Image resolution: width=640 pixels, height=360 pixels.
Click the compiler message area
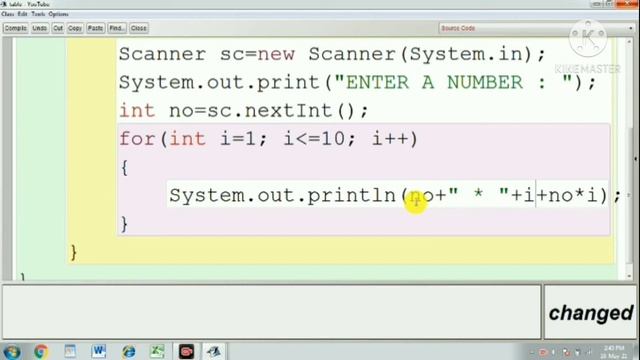pyautogui.click(x=271, y=311)
